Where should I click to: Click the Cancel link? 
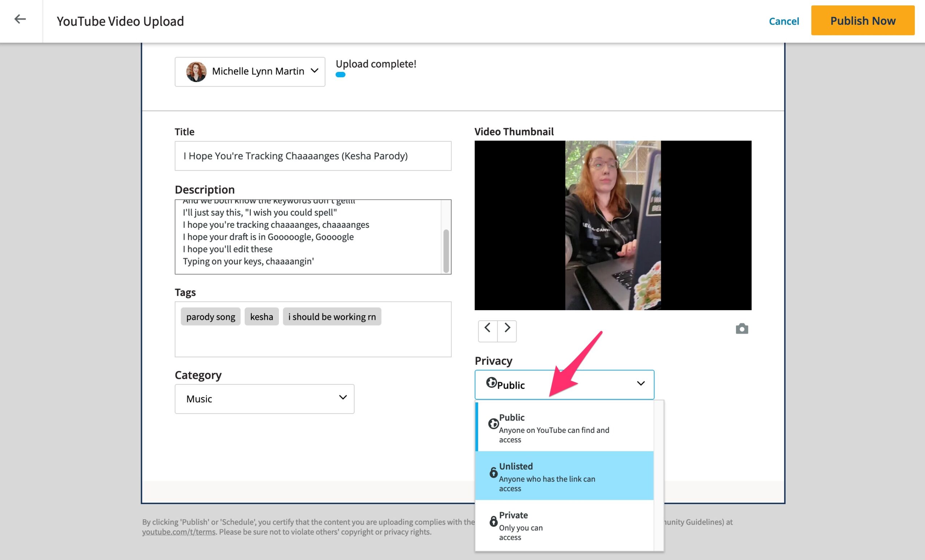pyautogui.click(x=783, y=21)
